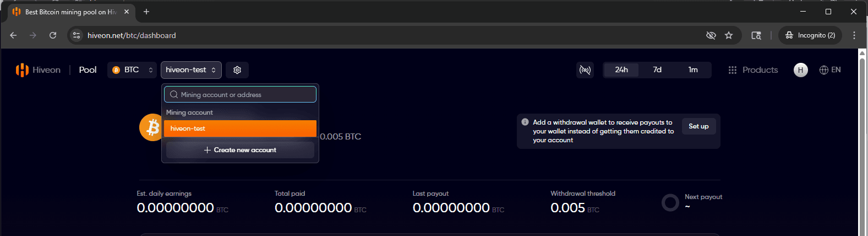
Task: Switch to the 24h time range
Action: 621,70
